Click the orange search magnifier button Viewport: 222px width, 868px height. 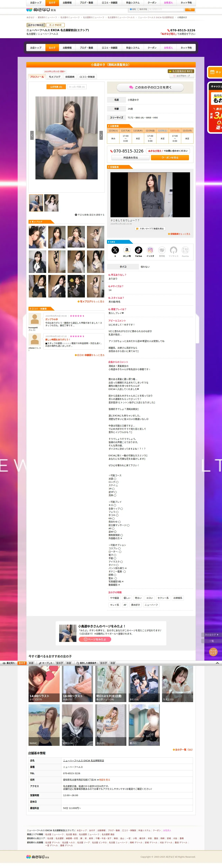[x=190, y=10]
